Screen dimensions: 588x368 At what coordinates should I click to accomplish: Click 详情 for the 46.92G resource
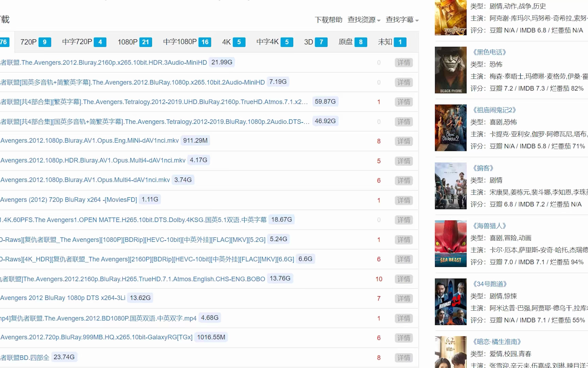point(404,121)
